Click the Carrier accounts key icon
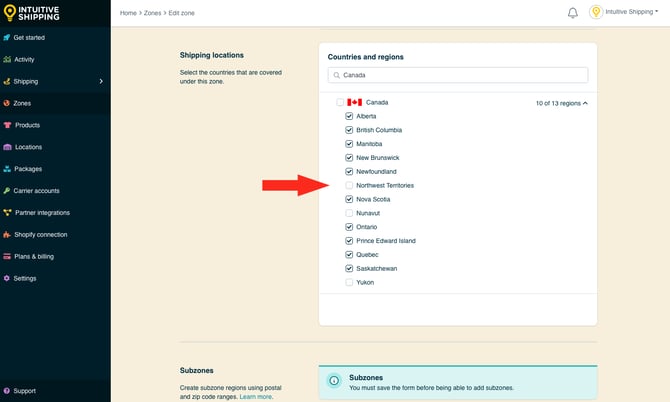670x402 pixels. 8,190
